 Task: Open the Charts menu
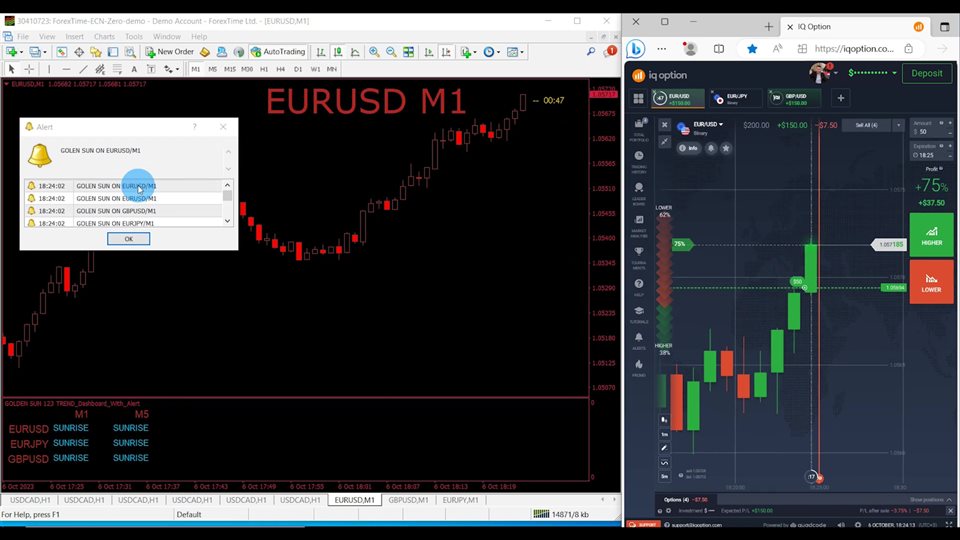tap(104, 37)
